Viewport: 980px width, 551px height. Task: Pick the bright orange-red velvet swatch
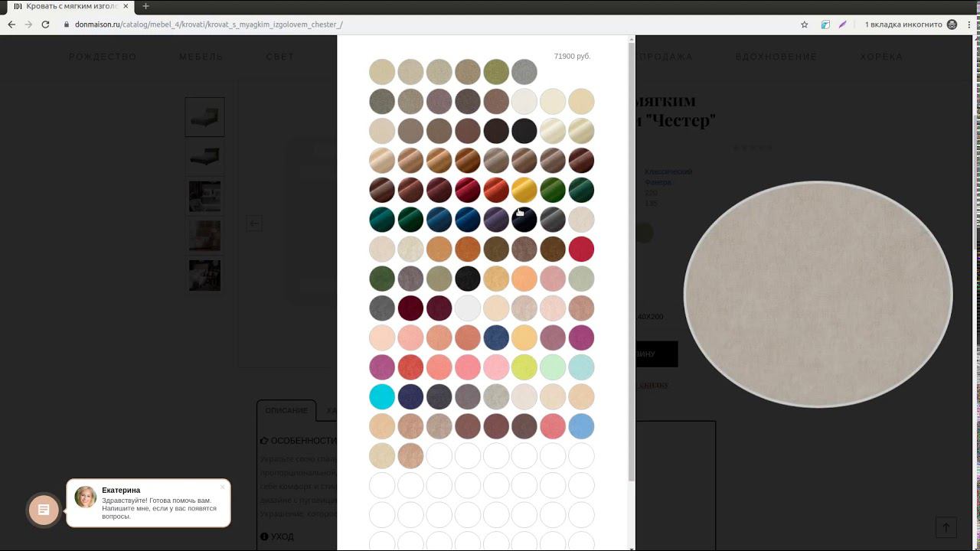coord(496,190)
